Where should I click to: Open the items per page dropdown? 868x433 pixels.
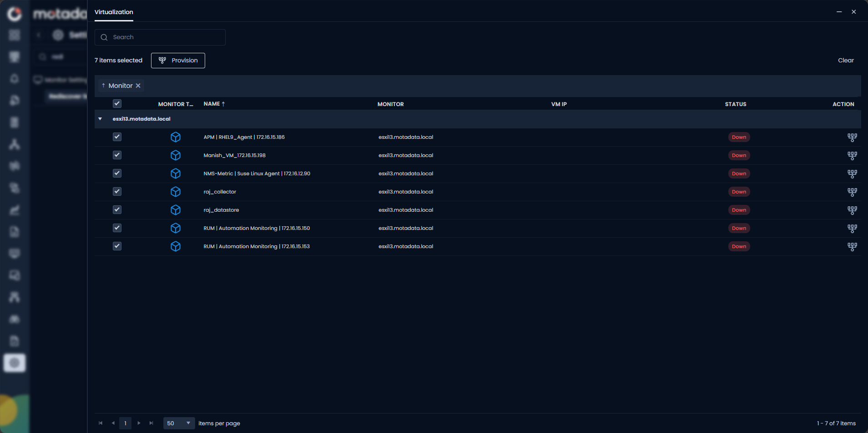coord(179,423)
